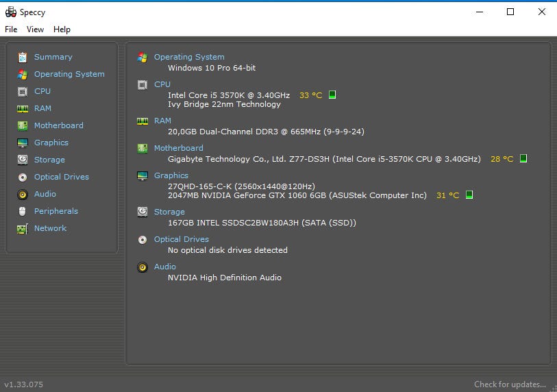
Task: Click the 33 °C CPU temperature value
Action: tap(311, 95)
